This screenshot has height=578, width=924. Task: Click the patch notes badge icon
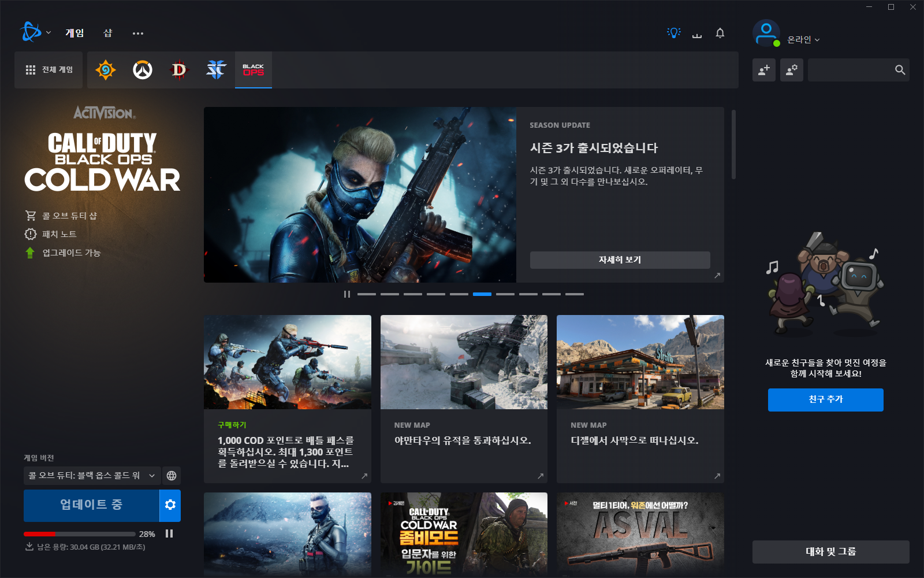click(x=31, y=234)
